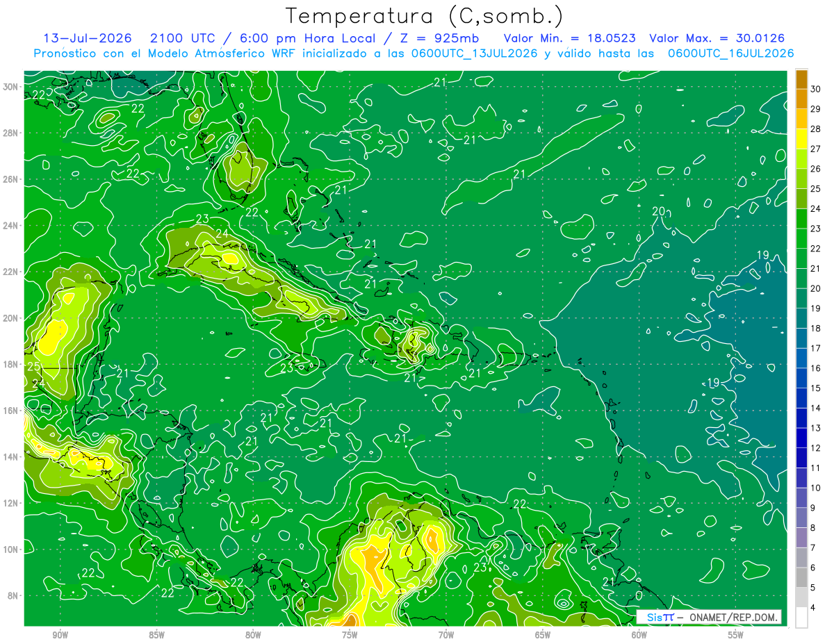Screen dimensions: 834x644
Task: Click the "SisPI" logo text
Action: pos(660,617)
